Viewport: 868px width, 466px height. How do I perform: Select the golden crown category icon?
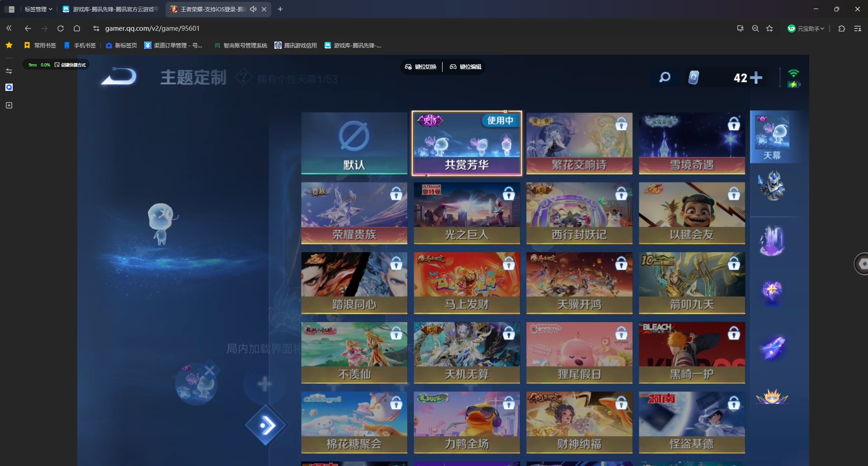click(772, 397)
